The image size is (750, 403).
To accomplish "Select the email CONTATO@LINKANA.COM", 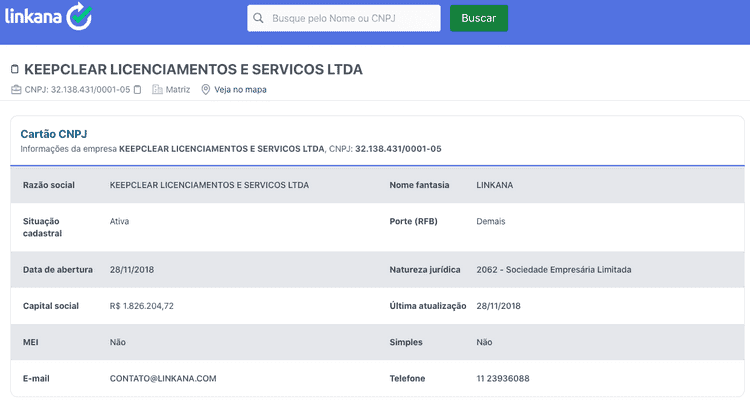I will [x=163, y=379].
